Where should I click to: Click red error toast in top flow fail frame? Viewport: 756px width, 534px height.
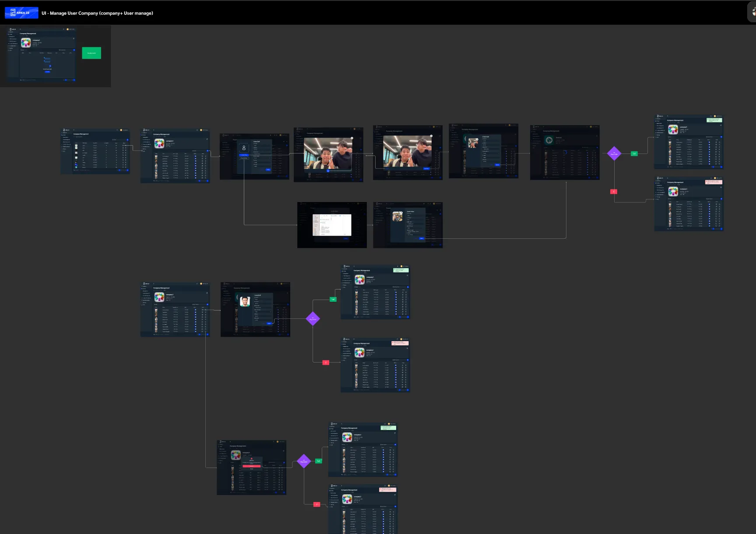714,182
